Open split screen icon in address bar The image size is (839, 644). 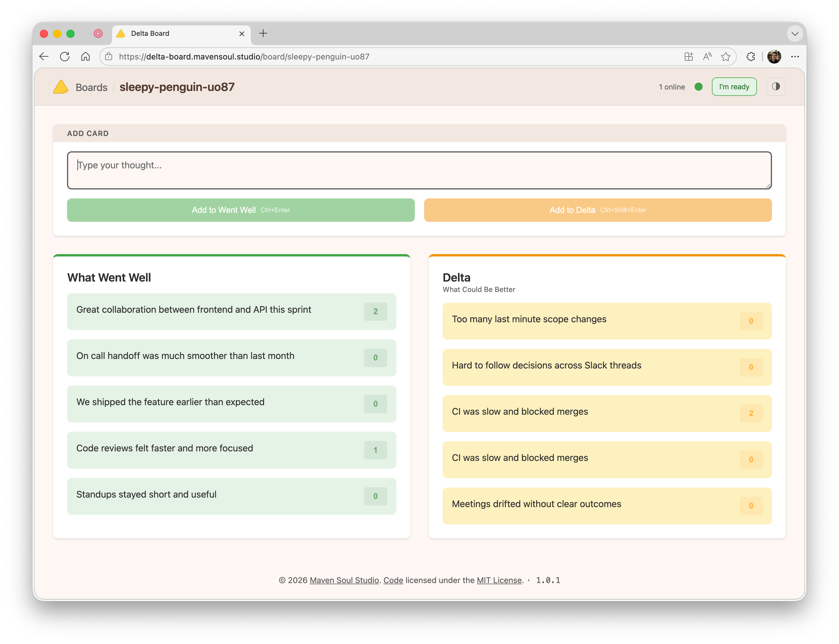click(688, 57)
